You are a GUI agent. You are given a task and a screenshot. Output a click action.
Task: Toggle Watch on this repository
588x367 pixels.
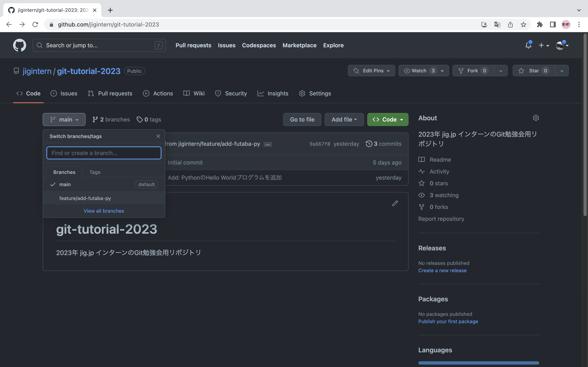(x=419, y=71)
